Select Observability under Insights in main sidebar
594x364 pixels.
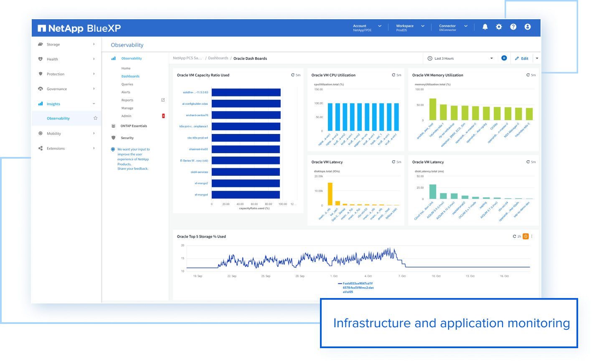(x=58, y=119)
